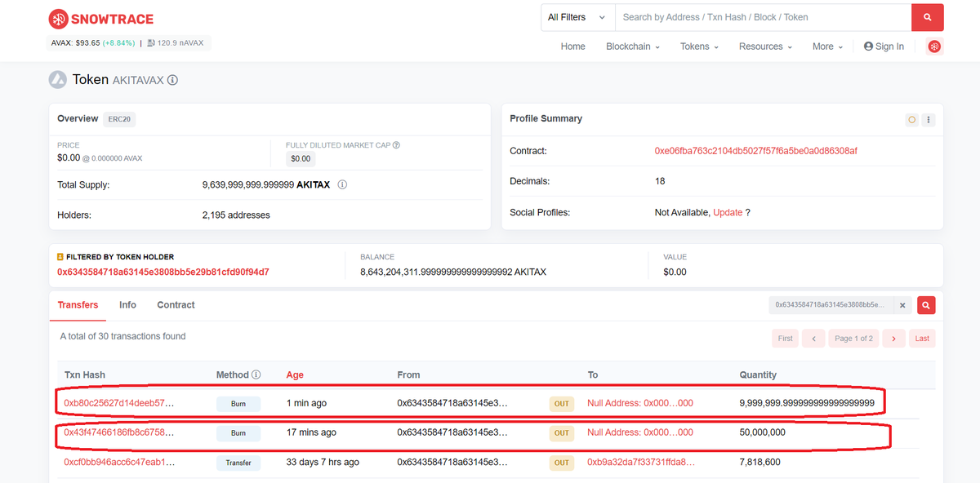
Task: Click the quantity 9,999,999.999999999999999999
Action: 807,403
